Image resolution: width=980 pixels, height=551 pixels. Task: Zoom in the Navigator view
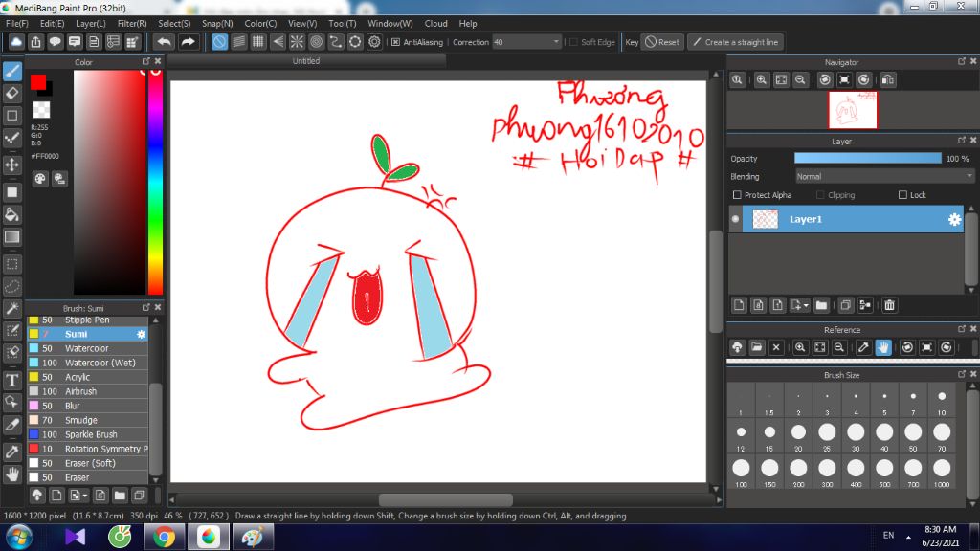[x=761, y=80]
